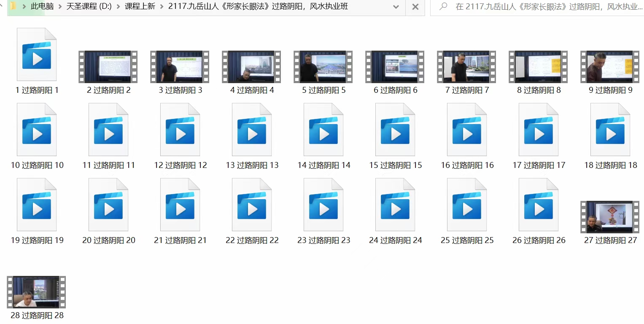Image resolution: width=644 pixels, height=324 pixels.
Task: Expand the chevron after 此电脑 in the path
Action: [59, 7]
